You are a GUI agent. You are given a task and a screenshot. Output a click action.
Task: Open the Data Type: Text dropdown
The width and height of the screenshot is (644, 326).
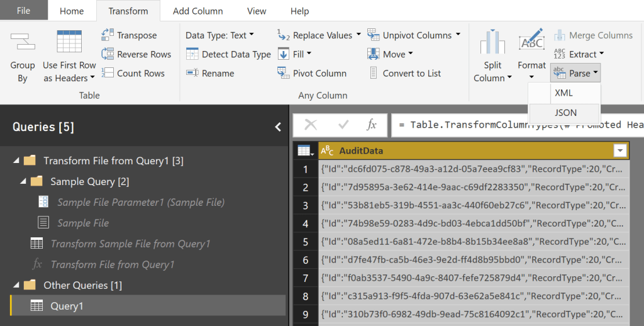point(219,35)
